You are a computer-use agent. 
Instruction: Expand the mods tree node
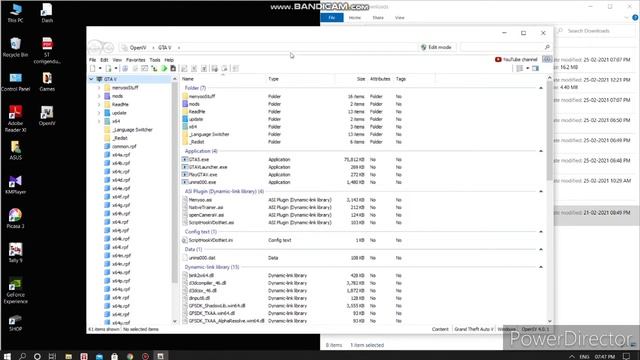(x=99, y=96)
